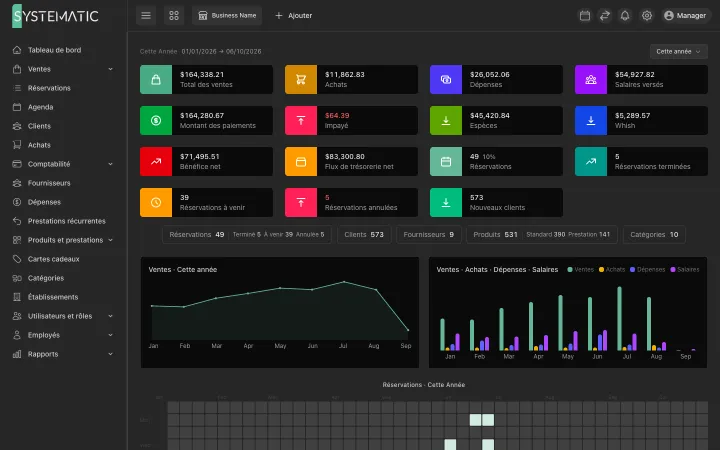This screenshot has height=450, width=720.
Task: Click the Produits 531 chip
Action: pyautogui.click(x=542, y=235)
